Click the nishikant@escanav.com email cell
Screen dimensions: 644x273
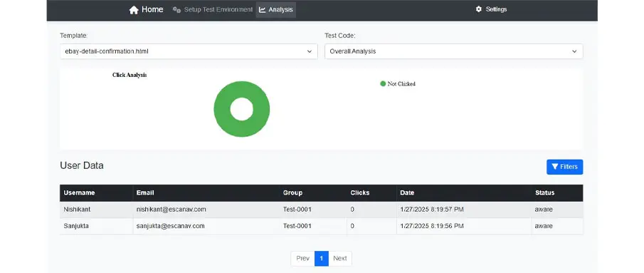[x=206, y=210]
